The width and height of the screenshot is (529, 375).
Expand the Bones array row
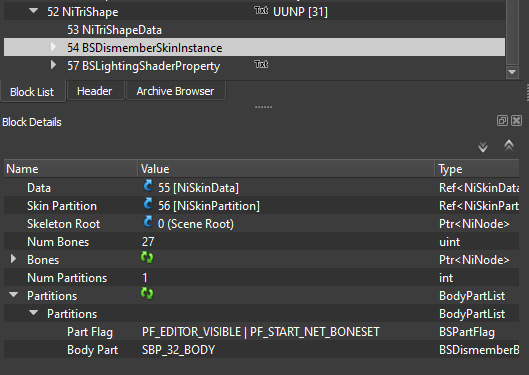tap(13, 259)
